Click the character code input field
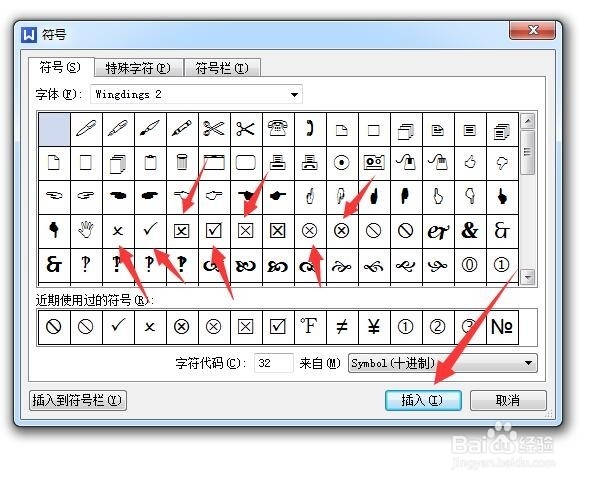 pos(273,363)
